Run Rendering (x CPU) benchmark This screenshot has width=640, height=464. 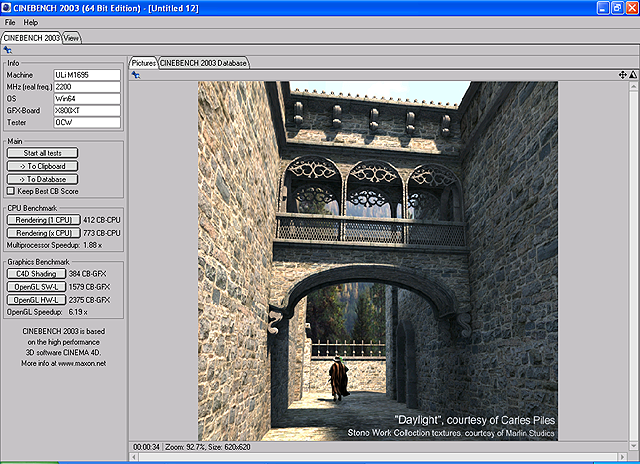point(44,233)
